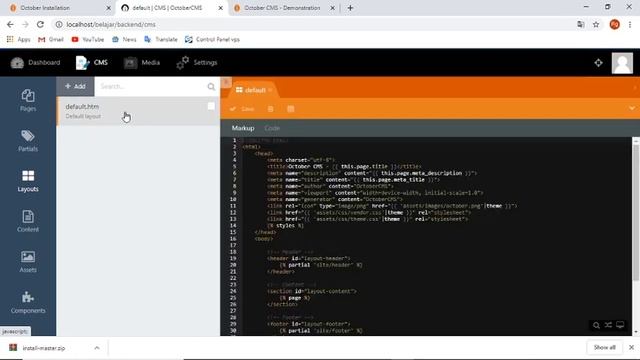Switch to the Markup tab
Image resolution: width=640 pixels, height=360 pixels.
point(243,128)
